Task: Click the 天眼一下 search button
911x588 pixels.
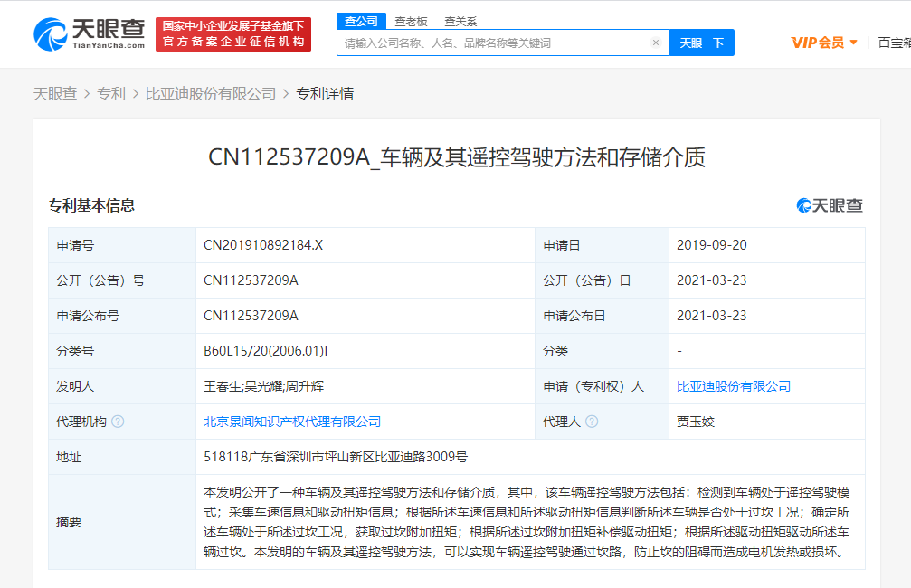Action: 702,43
